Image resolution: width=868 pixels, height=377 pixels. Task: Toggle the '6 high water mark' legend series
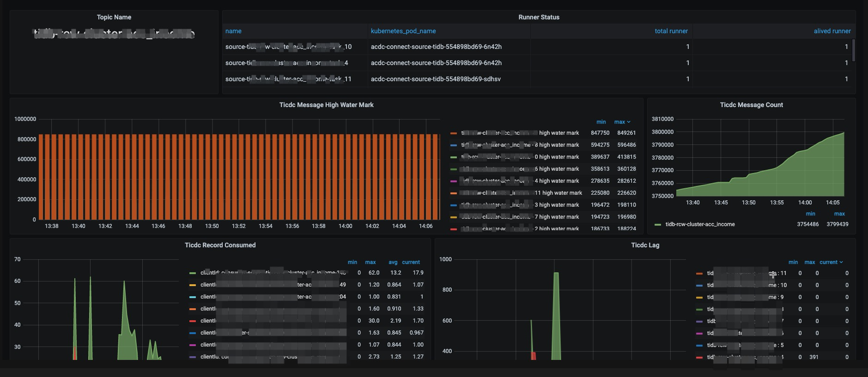point(520,169)
